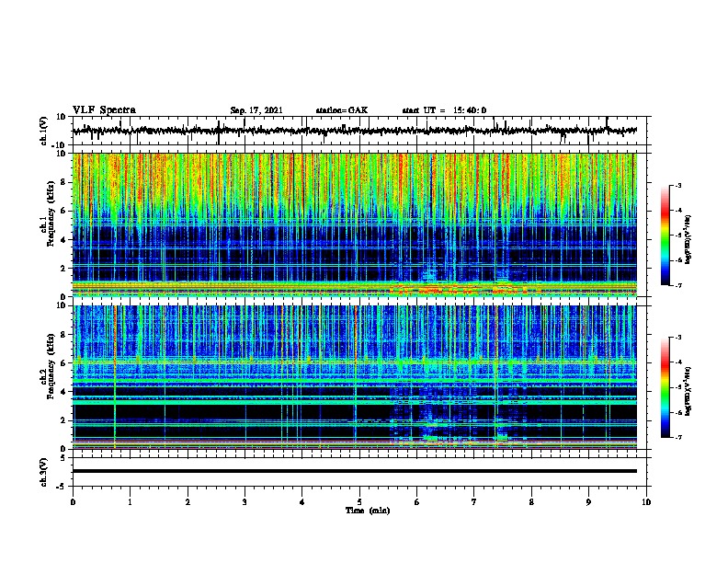Image resolution: width=728 pixels, height=563 pixels.
Task: Click time axis tick label "9"
Action: (x=588, y=502)
